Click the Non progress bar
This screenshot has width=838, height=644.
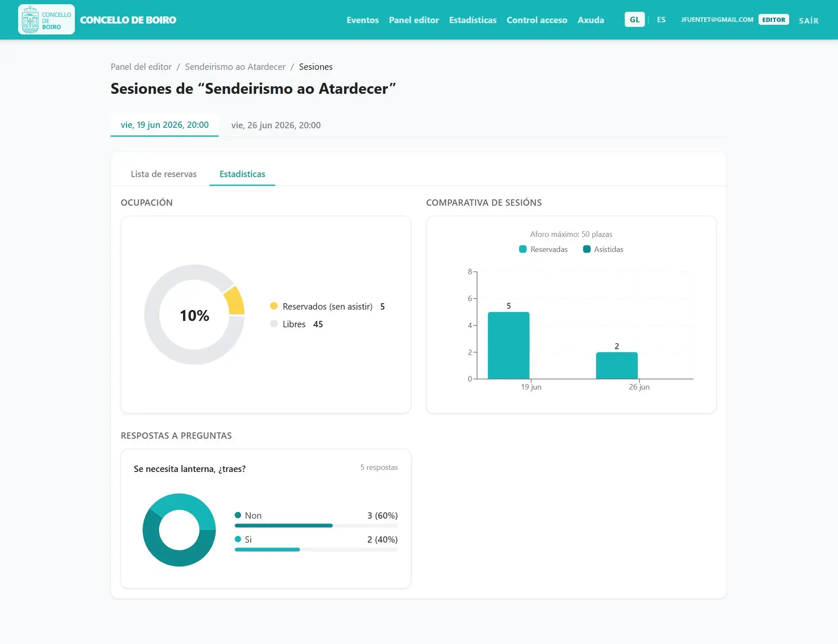[x=316, y=525]
